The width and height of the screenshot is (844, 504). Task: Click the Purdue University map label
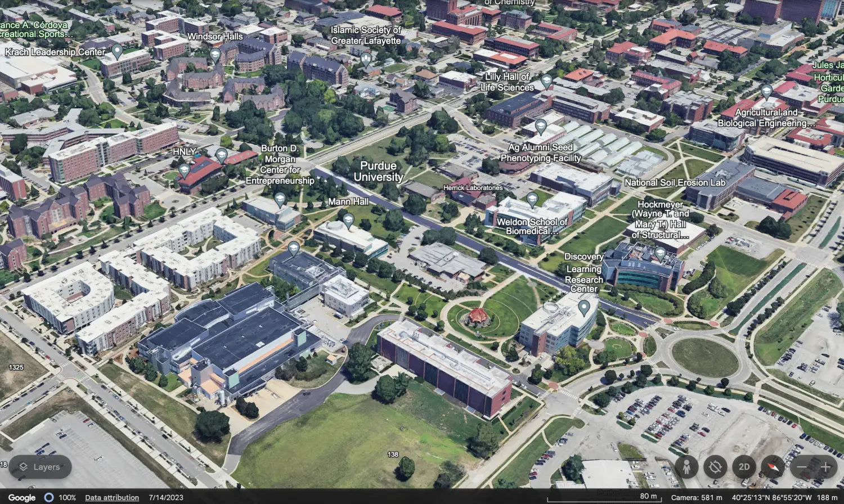click(x=378, y=172)
